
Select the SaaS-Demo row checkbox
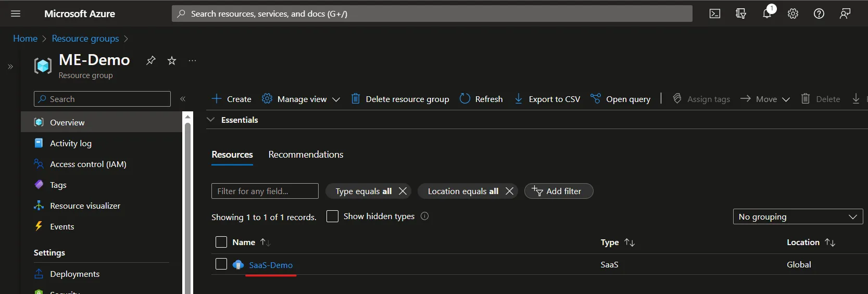pos(221,264)
